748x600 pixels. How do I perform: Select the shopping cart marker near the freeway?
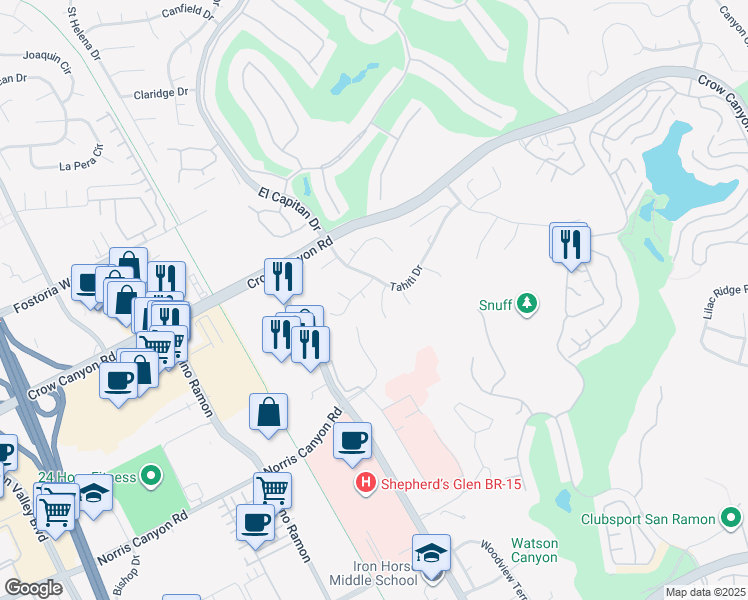click(55, 514)
